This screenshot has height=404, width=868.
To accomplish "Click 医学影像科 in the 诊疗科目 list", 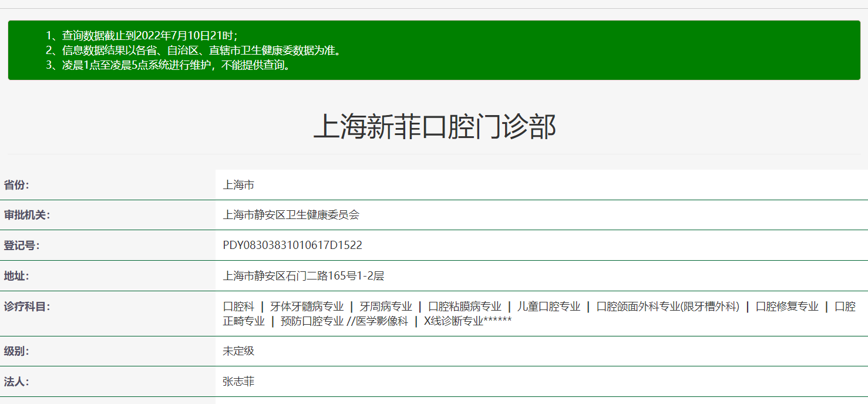I will (x=382, y=321).
